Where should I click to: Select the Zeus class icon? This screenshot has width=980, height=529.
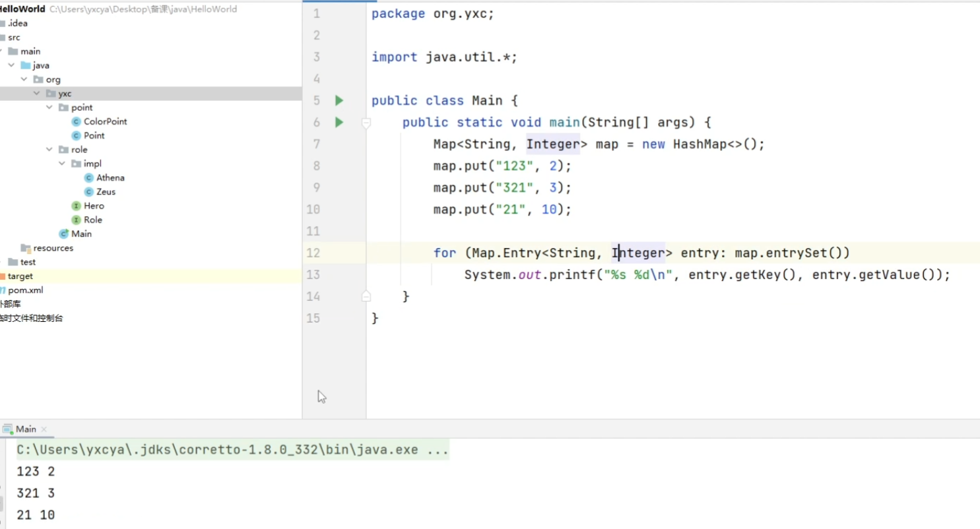coord(89,192)
